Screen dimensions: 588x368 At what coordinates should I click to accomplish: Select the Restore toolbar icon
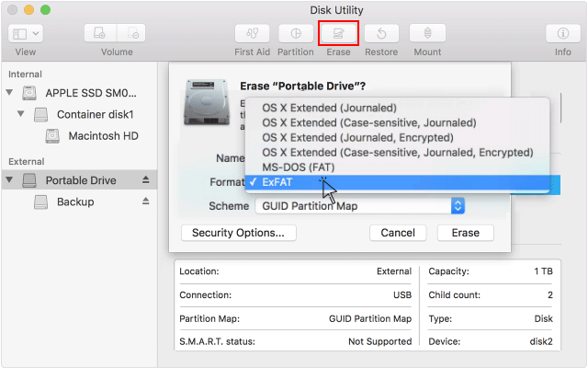[381, 33]
